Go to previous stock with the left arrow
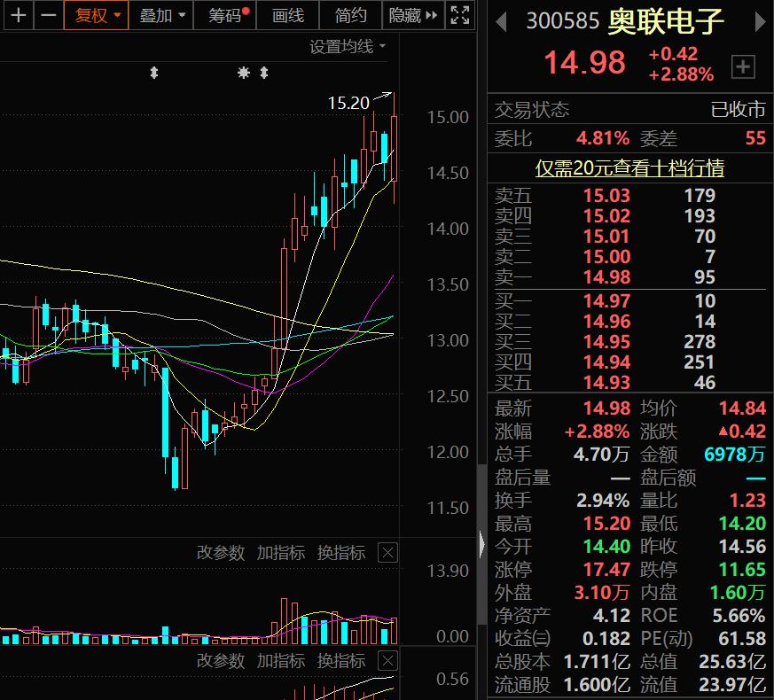 click(503, 20)
